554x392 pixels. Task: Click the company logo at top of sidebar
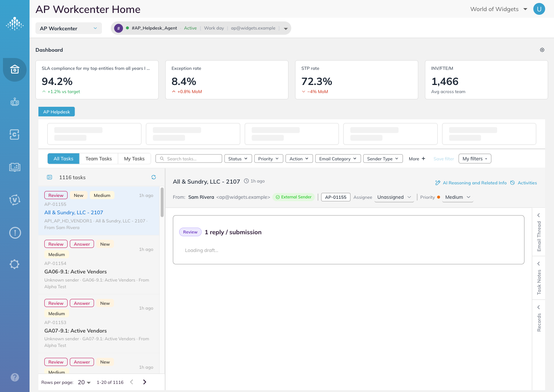click(x=15, y=24)
